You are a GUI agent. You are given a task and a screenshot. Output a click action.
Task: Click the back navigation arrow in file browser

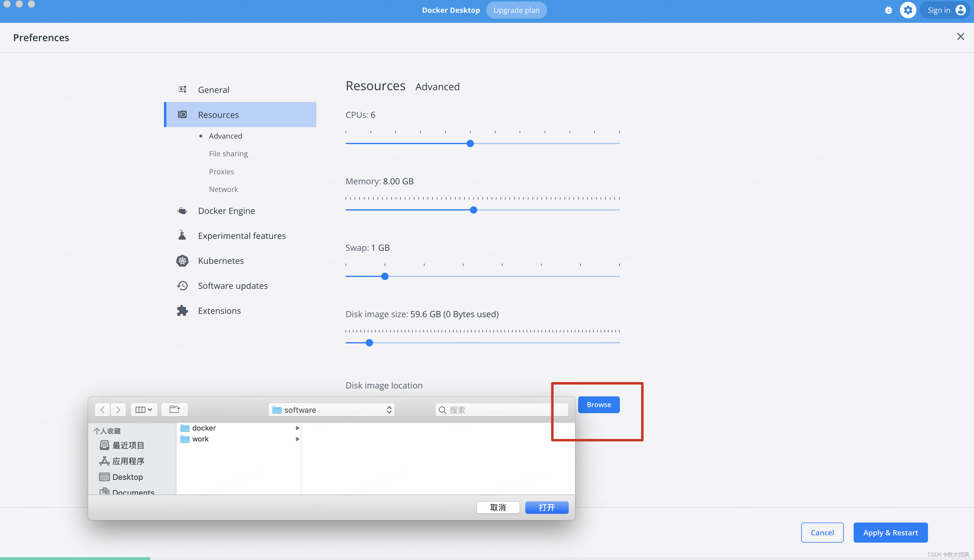[102, 409]
